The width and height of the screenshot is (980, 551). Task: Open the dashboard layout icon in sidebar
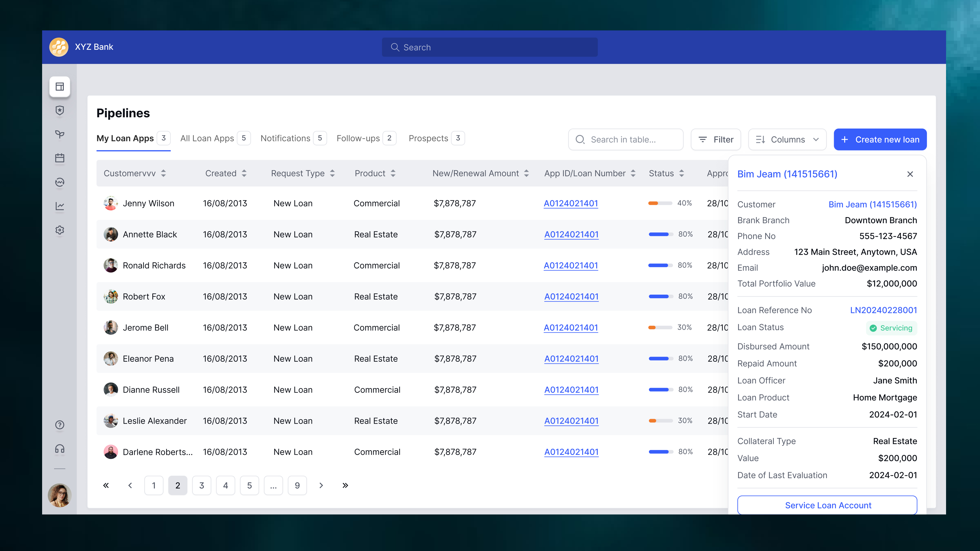tap(60, 87)
